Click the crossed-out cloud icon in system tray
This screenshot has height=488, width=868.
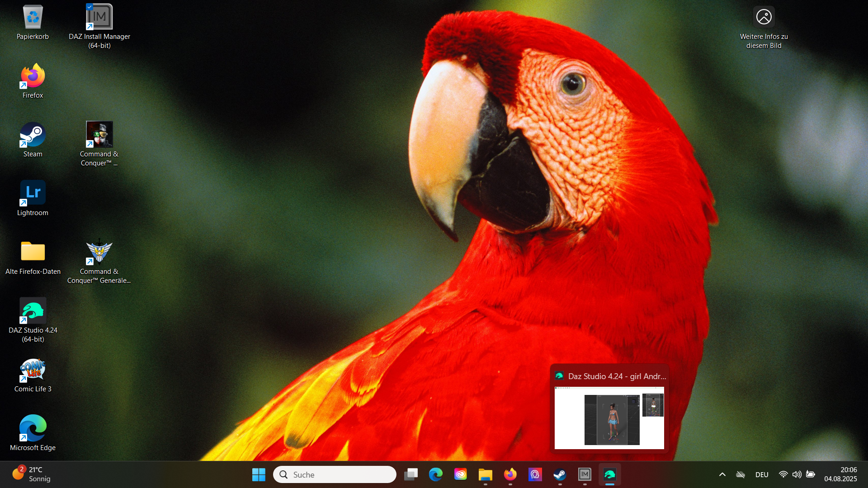(741, 474)
